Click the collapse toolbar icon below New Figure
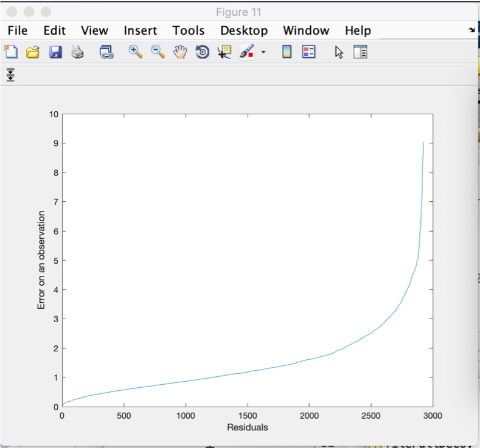This screenshot has width=480, height=448. (10, 75)
